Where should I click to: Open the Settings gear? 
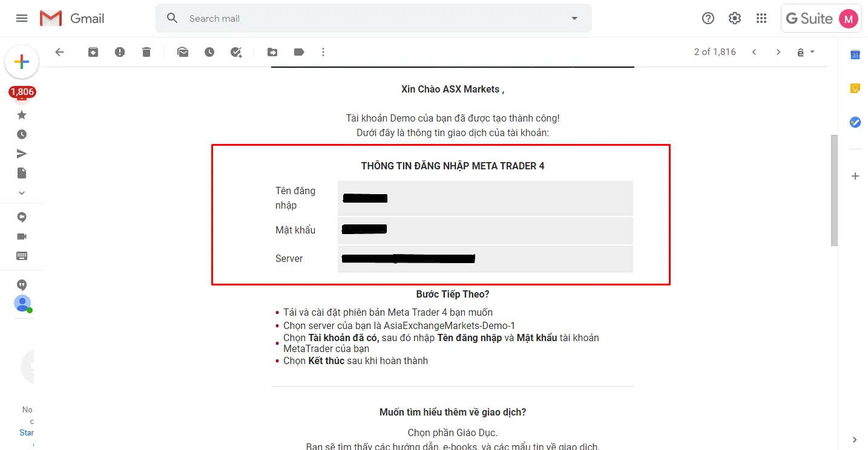(735, 18)
